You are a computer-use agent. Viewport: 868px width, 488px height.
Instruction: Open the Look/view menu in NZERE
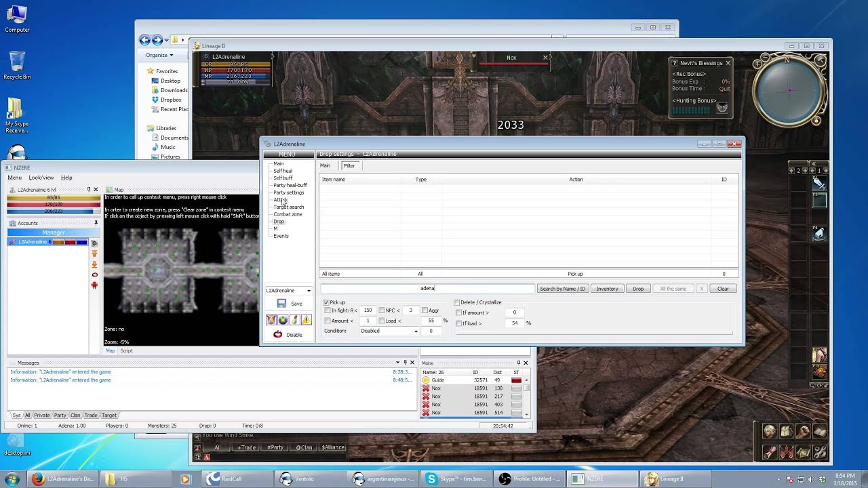[41, 178]
